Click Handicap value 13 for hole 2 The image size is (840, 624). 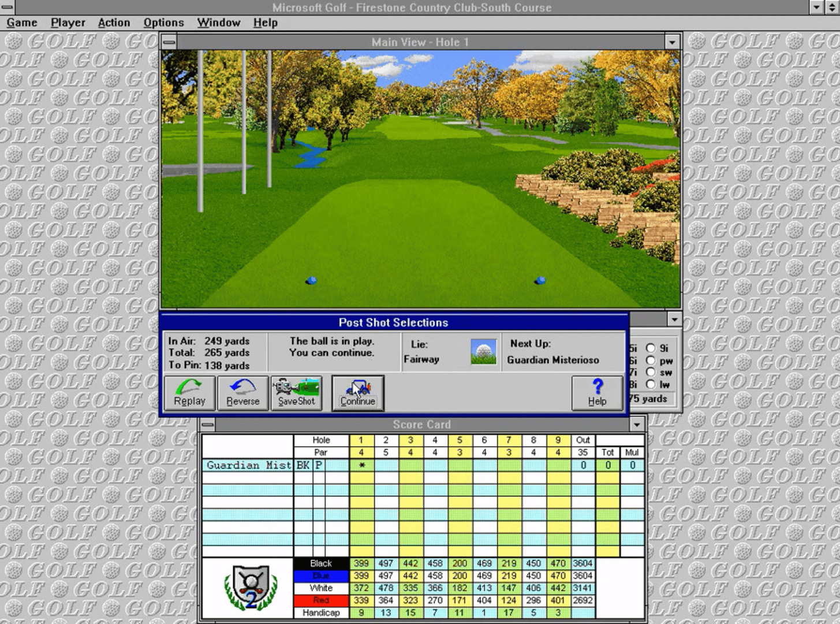(x=386, y=612)
